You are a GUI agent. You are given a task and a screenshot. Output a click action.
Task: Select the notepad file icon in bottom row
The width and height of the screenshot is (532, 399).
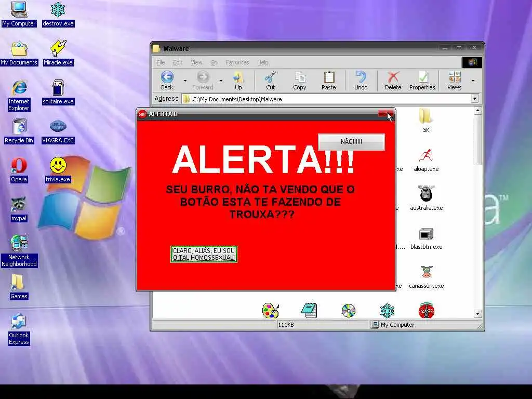[309, 311]
